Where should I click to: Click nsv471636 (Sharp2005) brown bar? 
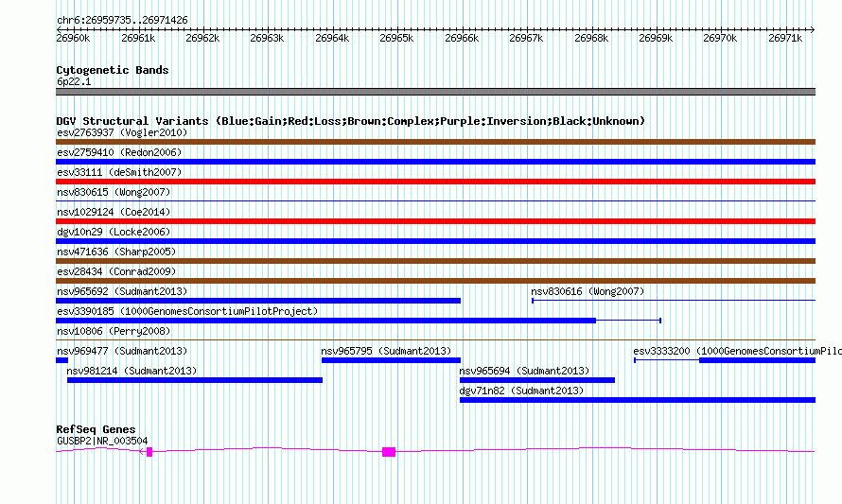[x=435, y=261]
